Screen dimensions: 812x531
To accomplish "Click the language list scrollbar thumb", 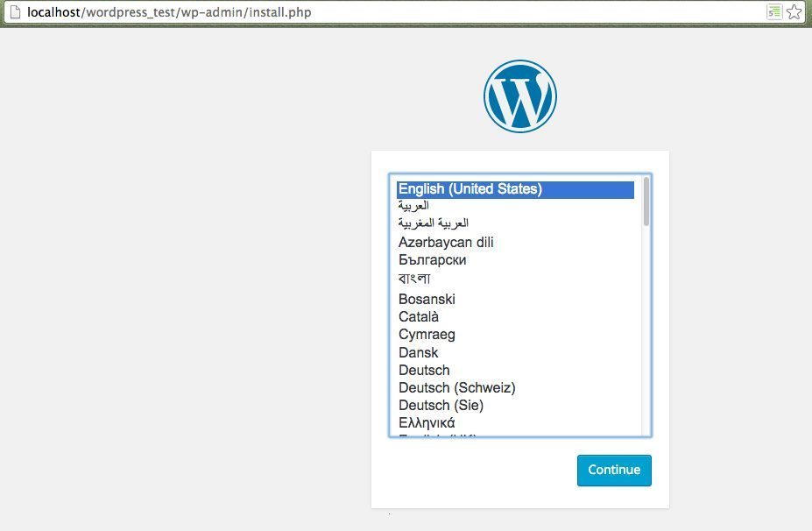I will coord(646,202).
